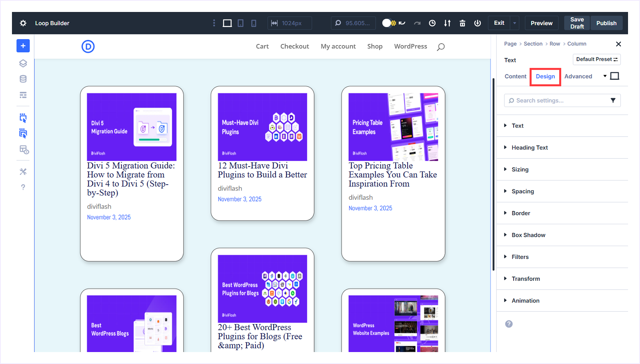This screenshot has width=640, height=364.
Task: Click the help question mark in the sidebar
Action: (x=23, y=187)
